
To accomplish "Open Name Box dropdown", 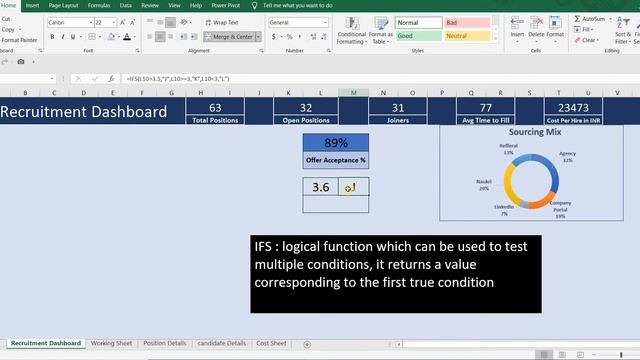I will coord(52,78).
